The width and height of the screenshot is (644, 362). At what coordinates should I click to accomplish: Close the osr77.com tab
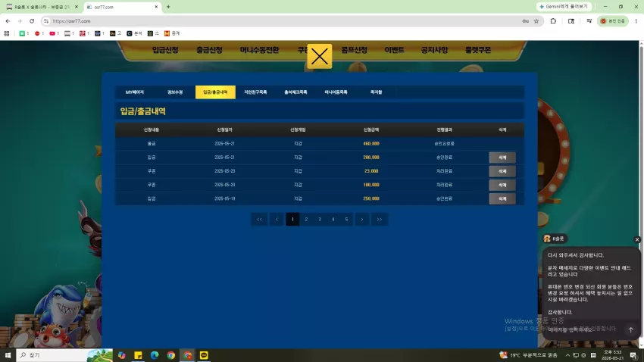156,7
